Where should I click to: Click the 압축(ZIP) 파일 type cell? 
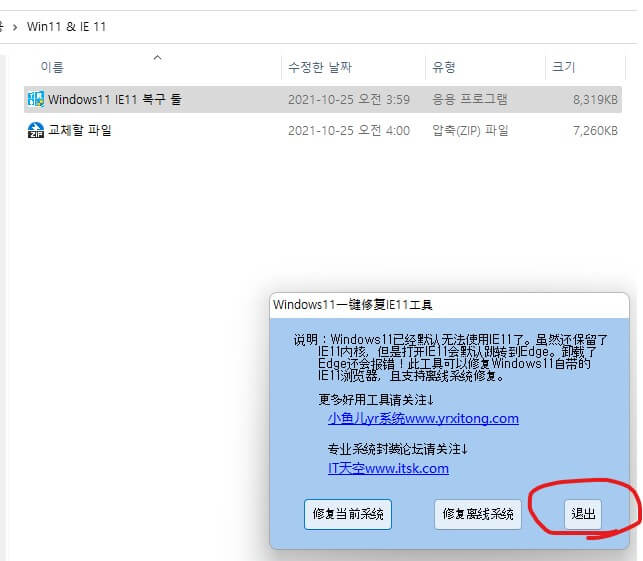(469, 130)
